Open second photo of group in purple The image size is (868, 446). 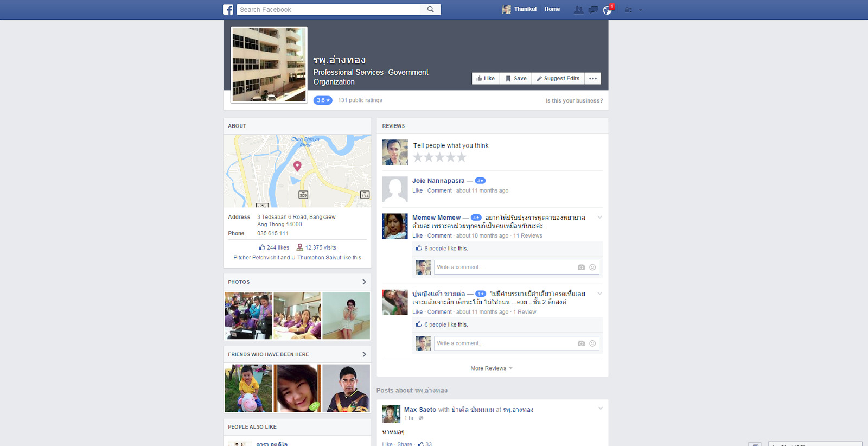(x=297, y=316)
